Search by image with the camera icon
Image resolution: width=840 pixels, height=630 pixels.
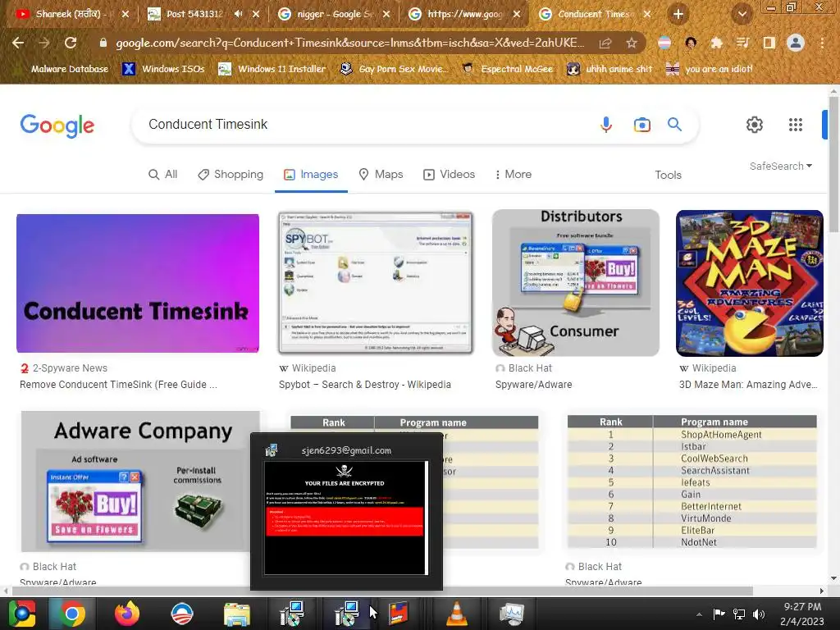(641, 125)
